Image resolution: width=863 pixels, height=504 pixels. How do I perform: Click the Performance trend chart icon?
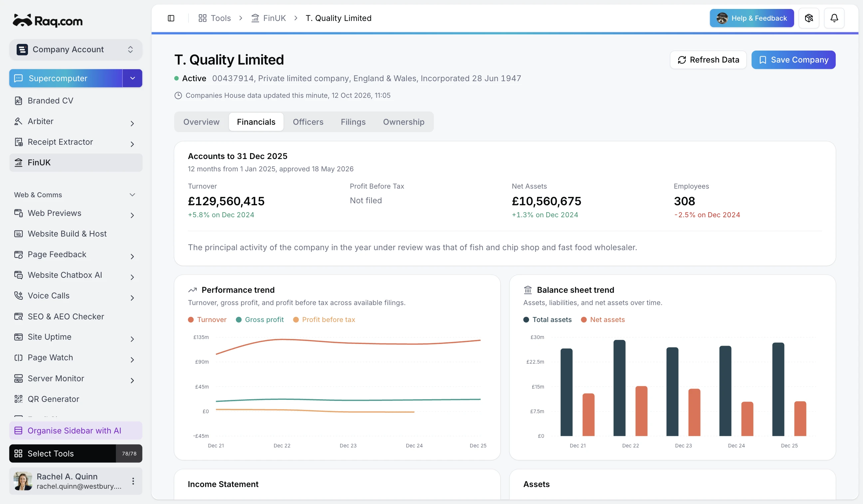[x=192, y=290]
